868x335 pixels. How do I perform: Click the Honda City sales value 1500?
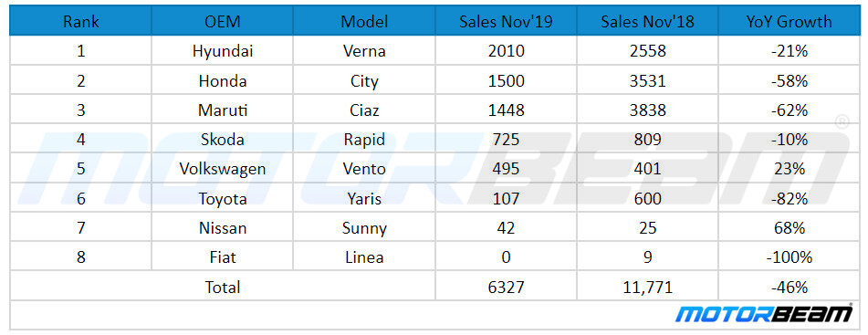coord(506,81)
